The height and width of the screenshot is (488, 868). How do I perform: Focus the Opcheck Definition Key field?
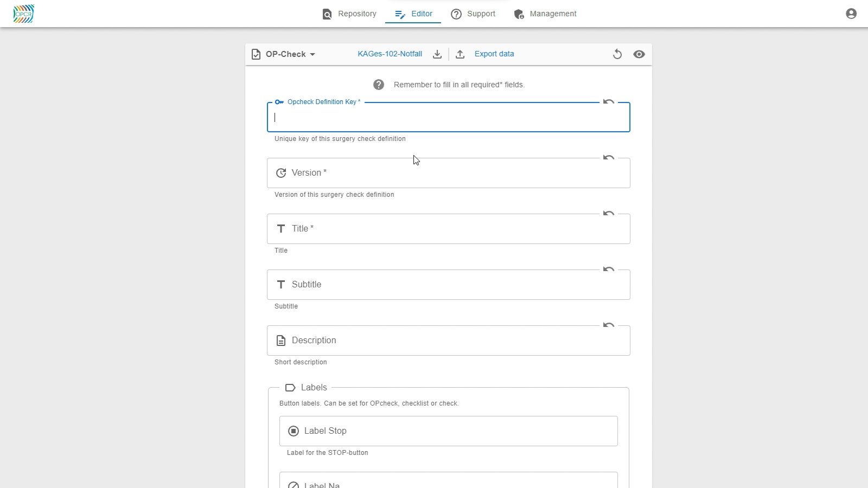click(x=449, y=117)
